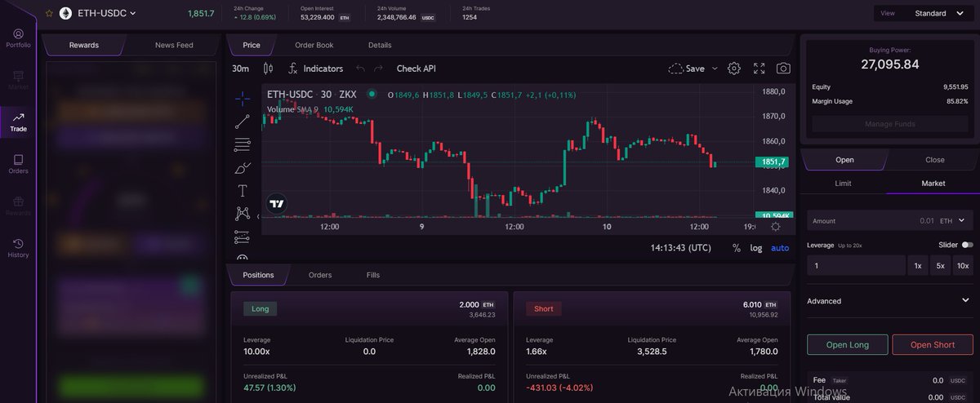The height and width of the screenshot is (403, 980).
Task: Click the Open Short button
Action: coord(933,344)
